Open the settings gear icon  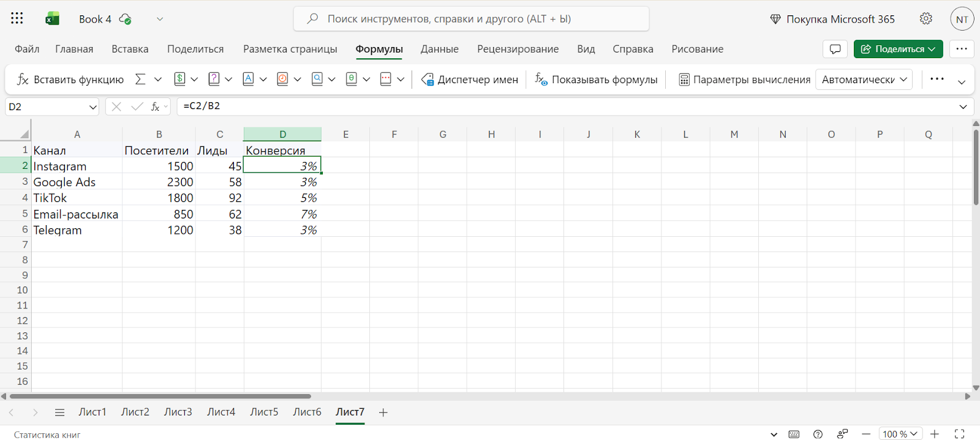click(x=925, y=19)
